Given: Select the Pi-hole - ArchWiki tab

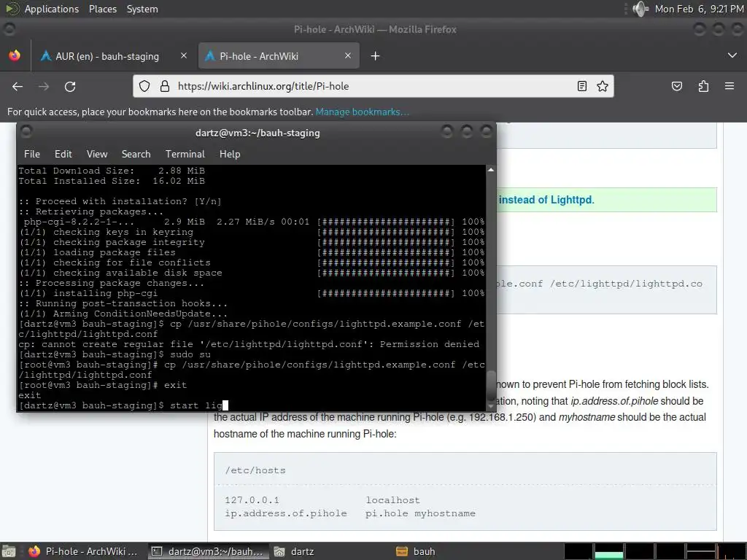Looking at the screenshot, I should coord(279,56).
